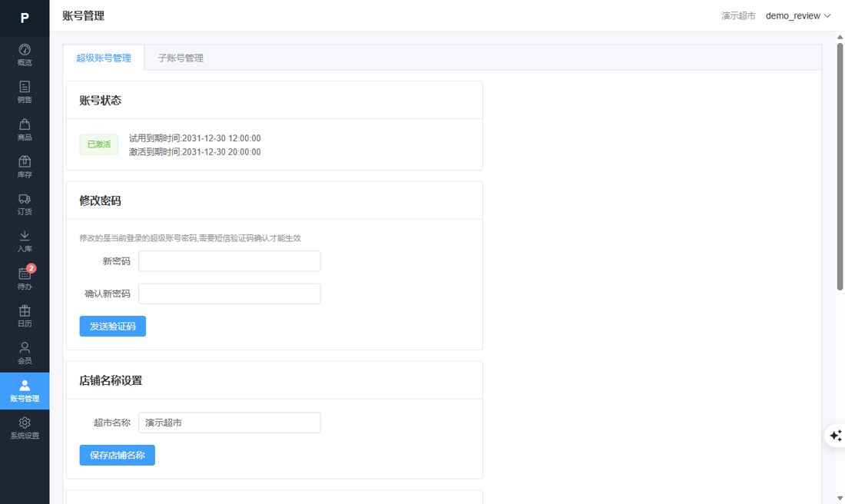Viewport: 845px width, 504px height.
Task: Click the 账号管理 page title
Action: click(x=84, y=16)
